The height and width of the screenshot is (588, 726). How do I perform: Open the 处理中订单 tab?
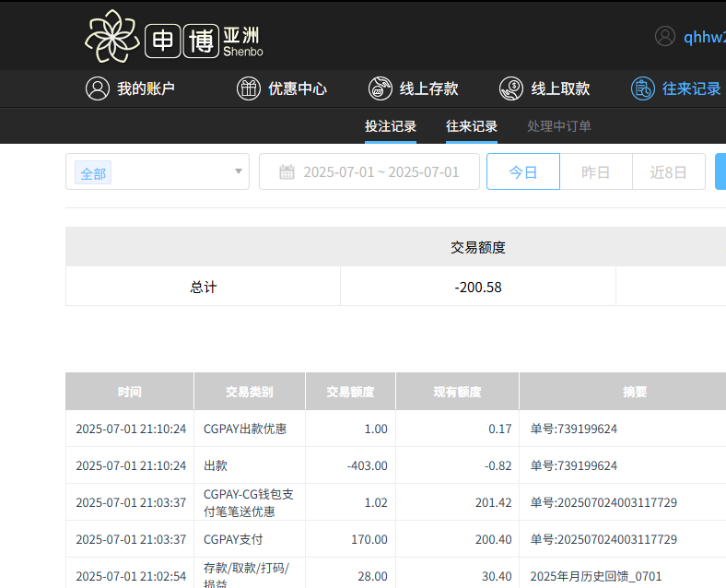pyautogui.click(x=559, y=126)
